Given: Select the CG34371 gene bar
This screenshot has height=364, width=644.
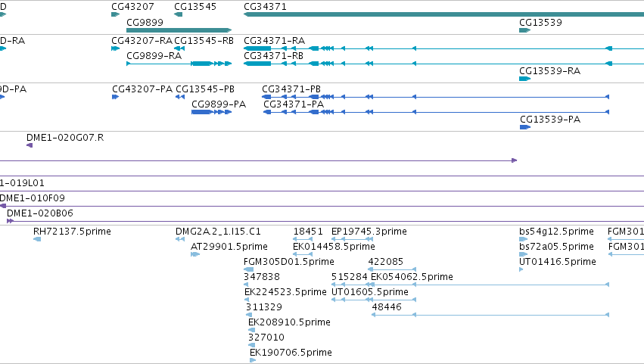Looking at the screenshot, I should pyautogui.click(x=443, y=14).
